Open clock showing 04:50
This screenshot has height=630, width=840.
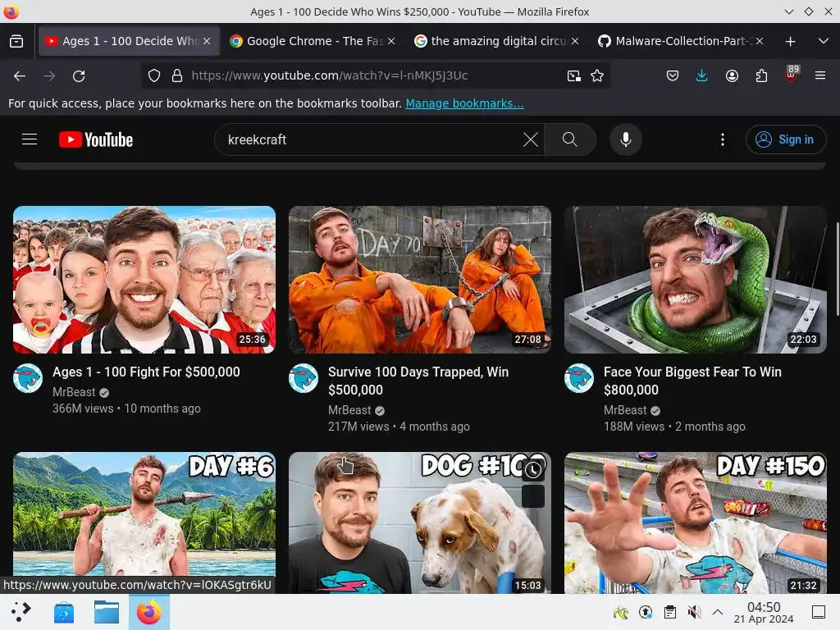(764, 612)
